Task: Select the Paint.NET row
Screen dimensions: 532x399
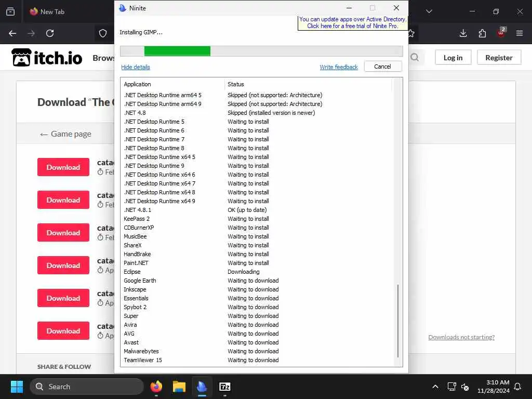Action: [x=257, y=263]
